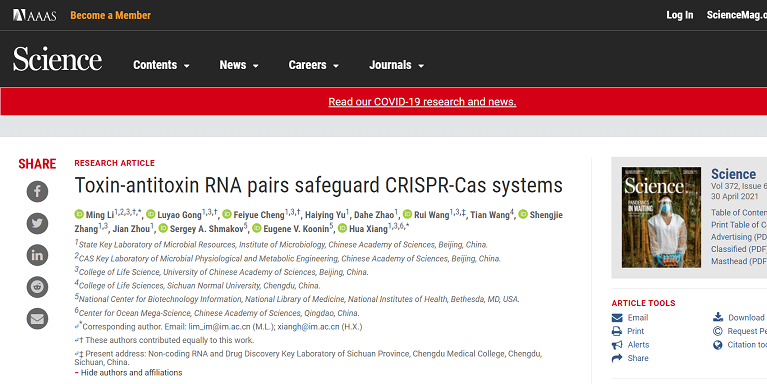Viewport: 767px width, 384px height.
Task: Share the article on Reddit
Action: [37, 287]
